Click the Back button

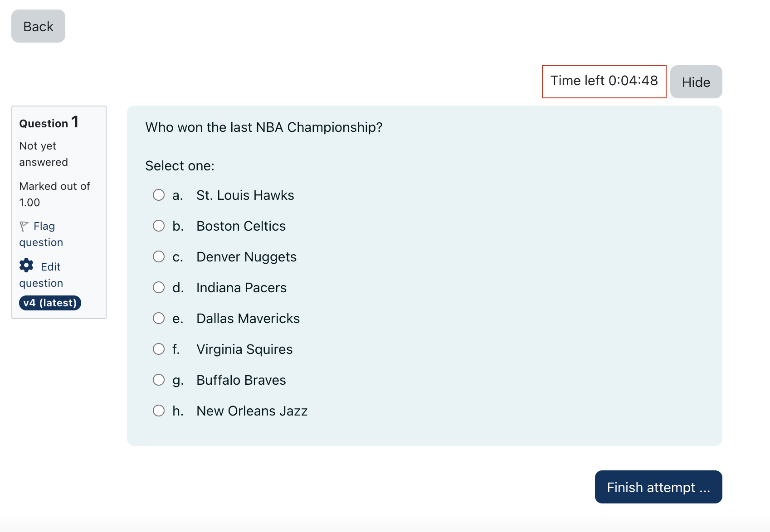point(38,26)
